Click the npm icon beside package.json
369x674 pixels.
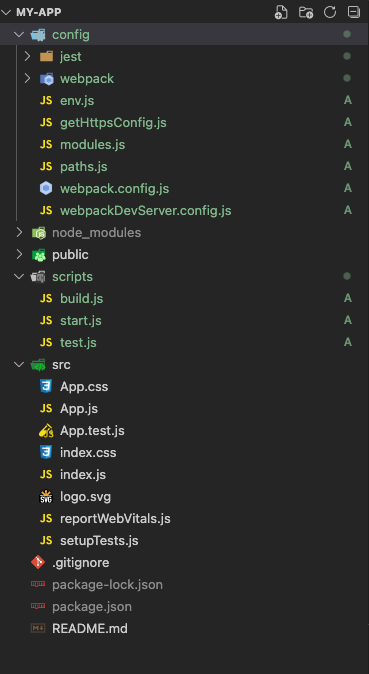(38, 606)
